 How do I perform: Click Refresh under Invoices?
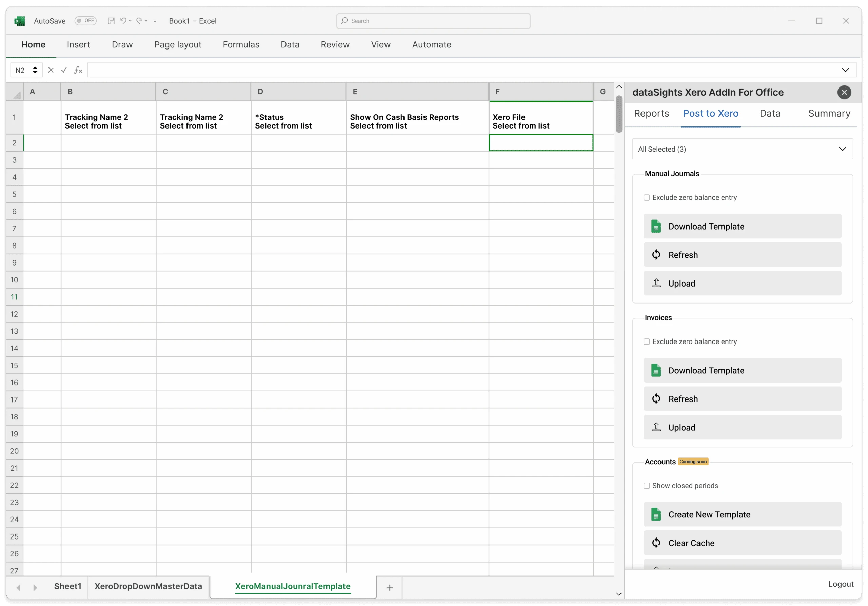[743, 399]
